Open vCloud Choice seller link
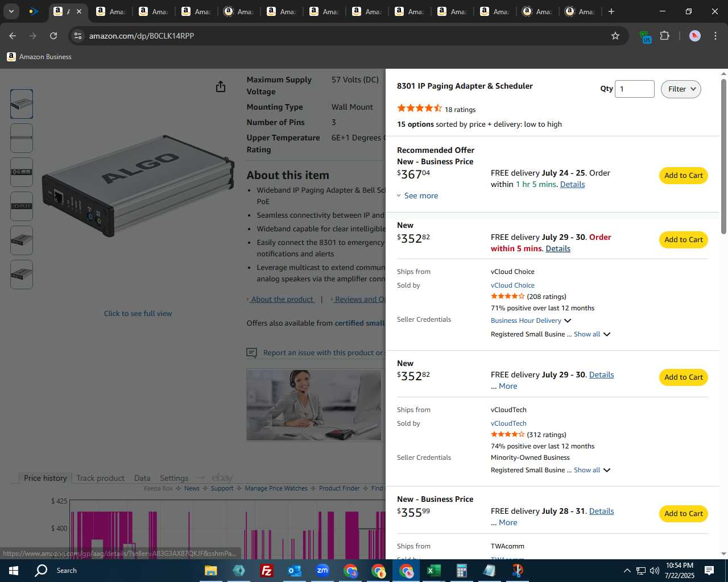The image size is (728, 582). point(512,285)
